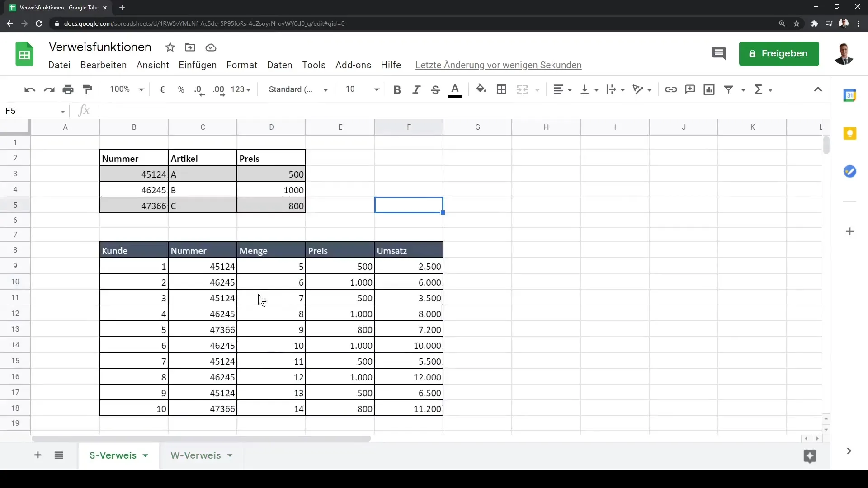This screenshot has height=488, width=868.
Task: Open horizontal align dropdown
Action: (563, 89)
